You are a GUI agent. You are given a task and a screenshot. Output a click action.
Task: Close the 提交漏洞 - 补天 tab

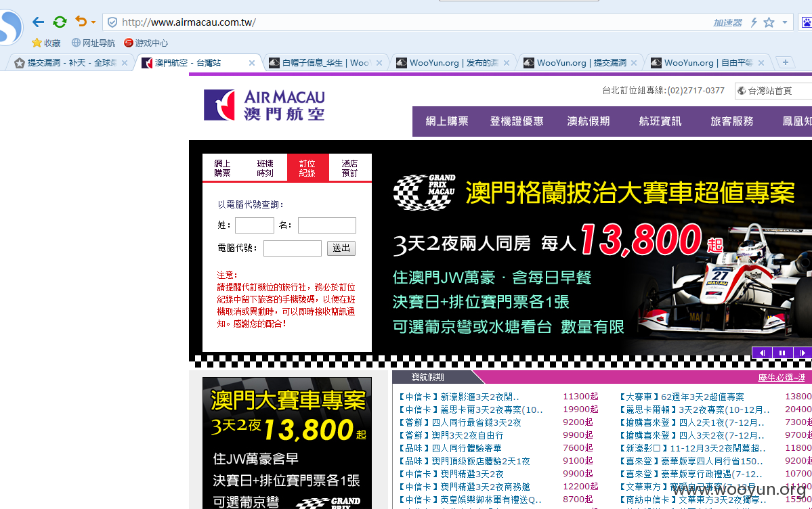(x=125, y=63)
